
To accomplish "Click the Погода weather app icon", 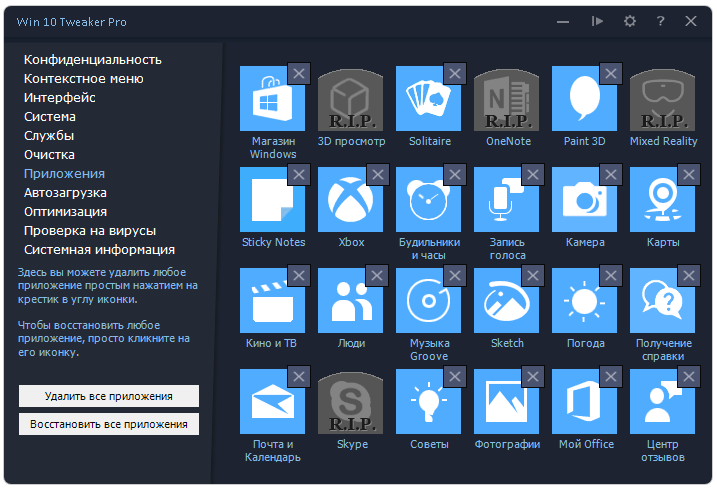I will (x=583, y=302).
